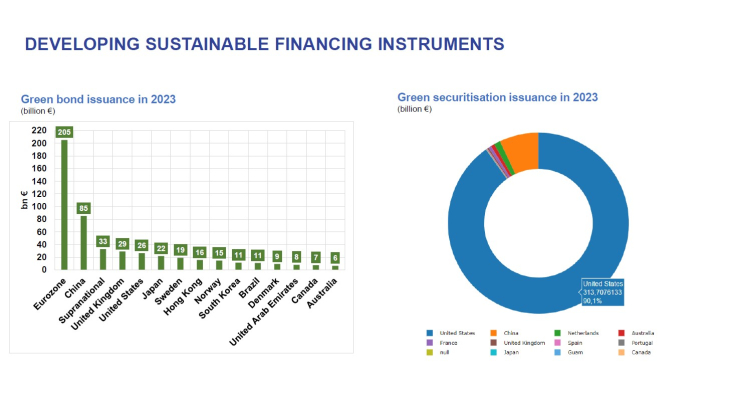Click the 'Developing Sustainable Financing Instruments' title
The width and height of the screenshot is (730, 410).
[x=264, y=44]
